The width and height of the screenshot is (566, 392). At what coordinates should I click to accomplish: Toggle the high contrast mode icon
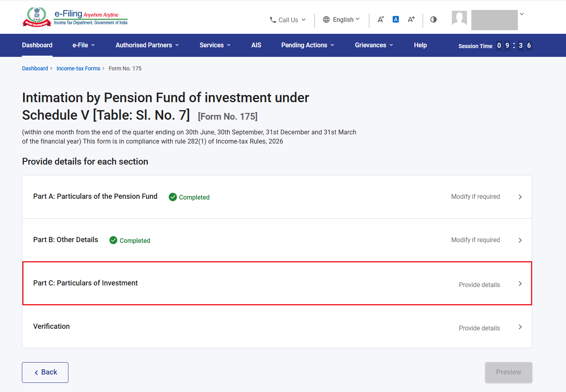tap(434, 19)
